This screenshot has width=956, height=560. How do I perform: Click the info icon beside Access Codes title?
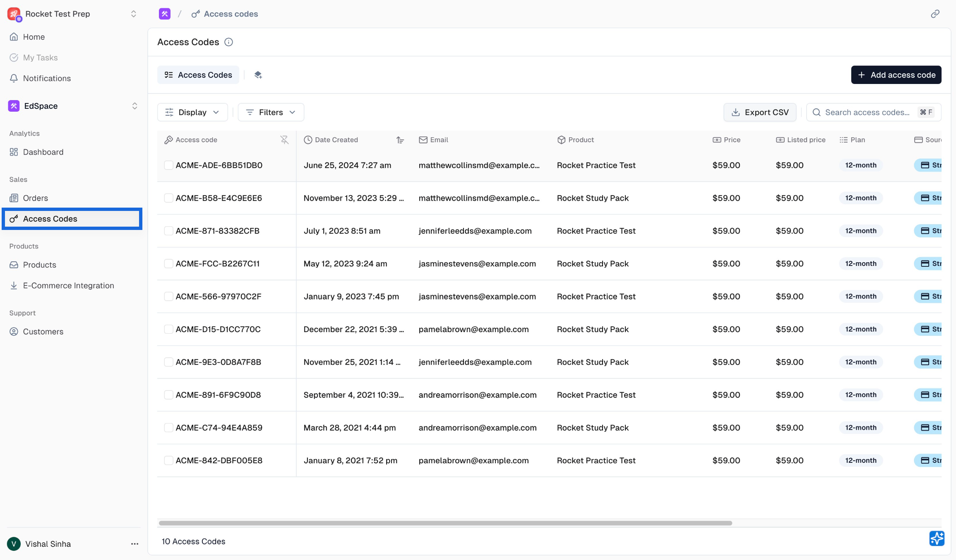point(228,42)
